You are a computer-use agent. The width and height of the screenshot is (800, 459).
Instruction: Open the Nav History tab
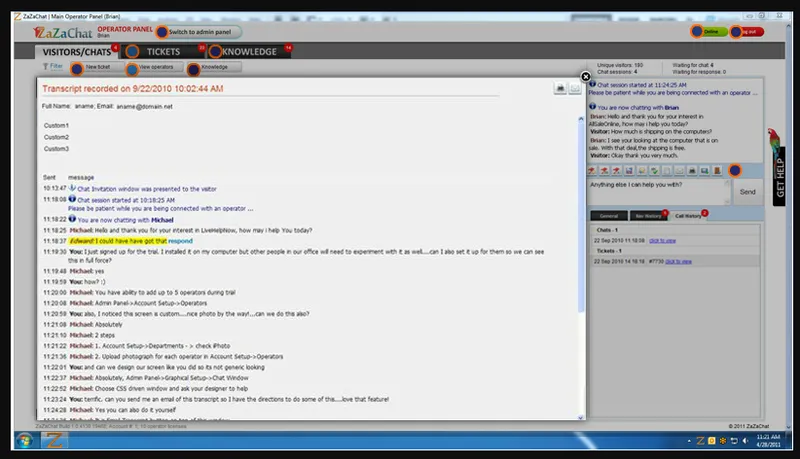(648, 216)
